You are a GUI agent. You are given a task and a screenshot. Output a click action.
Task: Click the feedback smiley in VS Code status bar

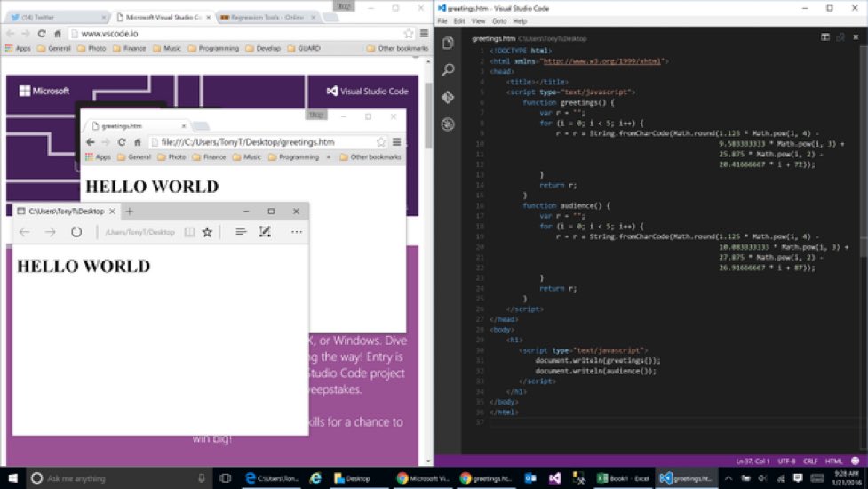click(856, 461)
